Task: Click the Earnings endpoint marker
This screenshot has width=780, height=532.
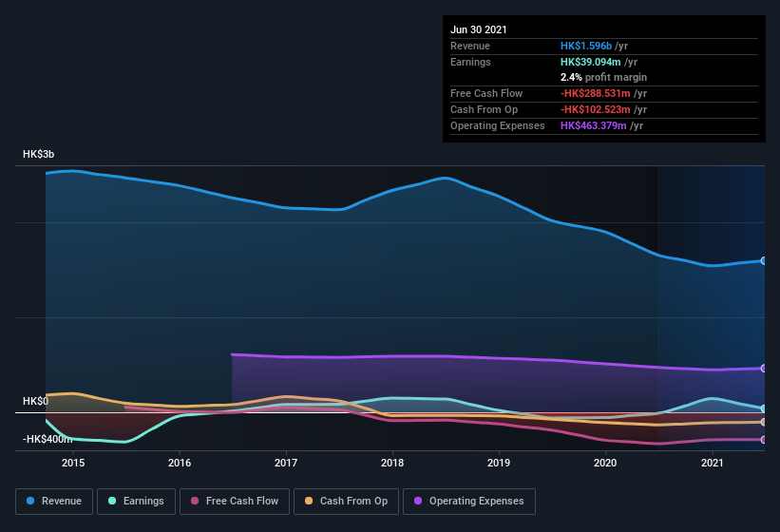Action: point(763,408)
